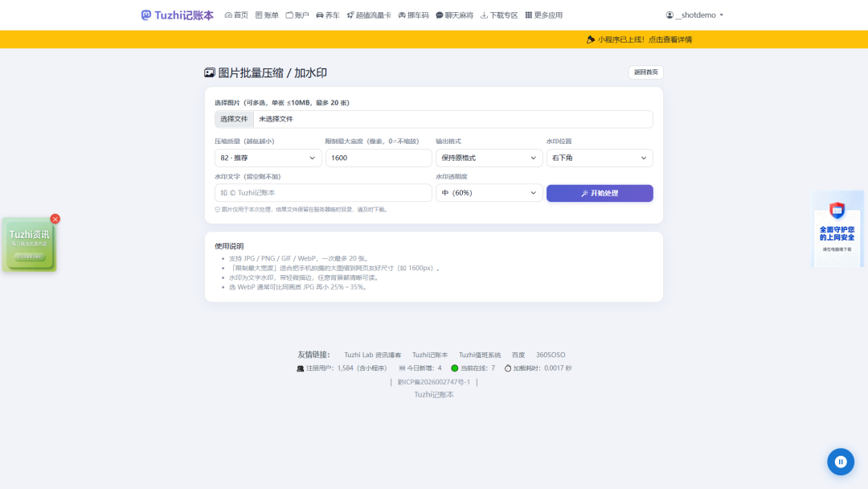Click the 选择文件 file chooser button

tap(234, 119)
